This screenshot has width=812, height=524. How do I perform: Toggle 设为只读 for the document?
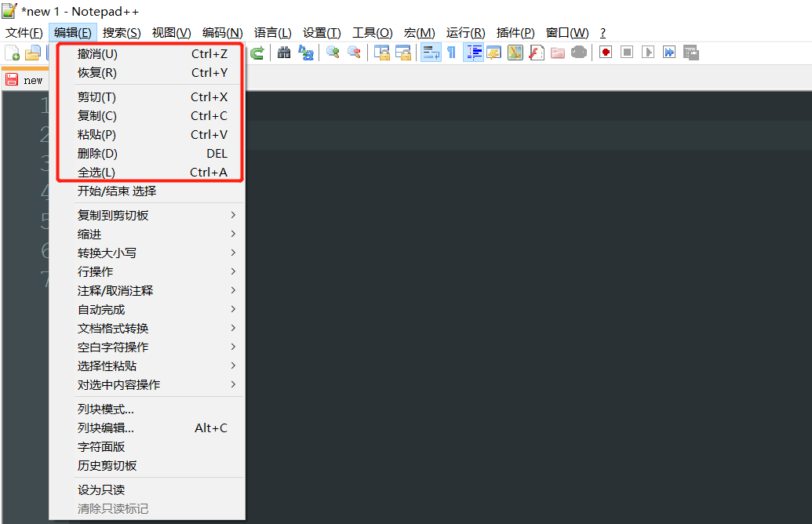coord(147,489)
